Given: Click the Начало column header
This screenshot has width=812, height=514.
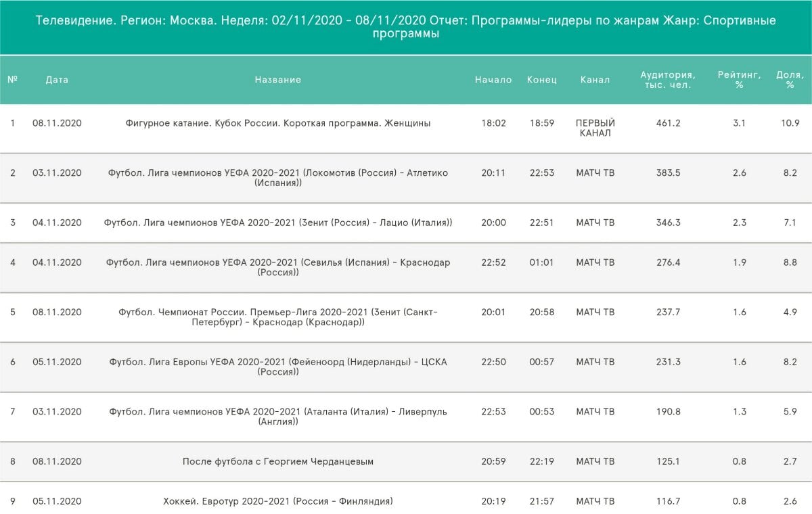Looking at the screenshot, I should coord(493,80).
